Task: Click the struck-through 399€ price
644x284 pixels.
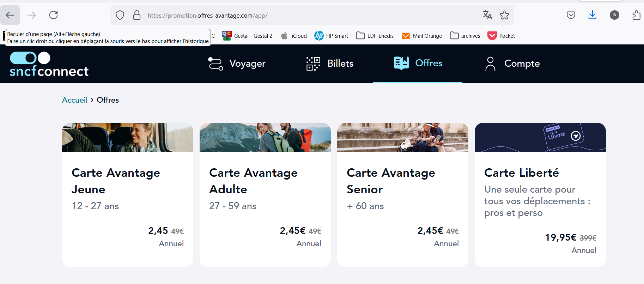Action: (x=588, y=238)
